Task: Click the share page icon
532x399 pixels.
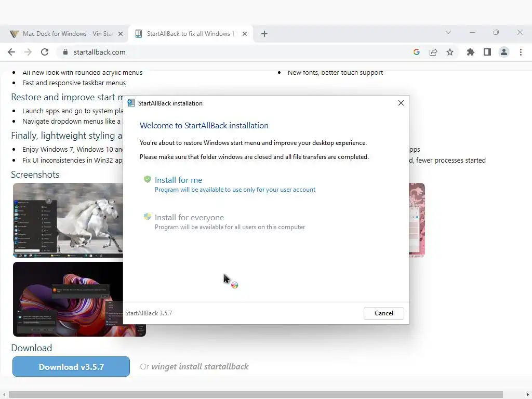Action: [x=433, y=52]
